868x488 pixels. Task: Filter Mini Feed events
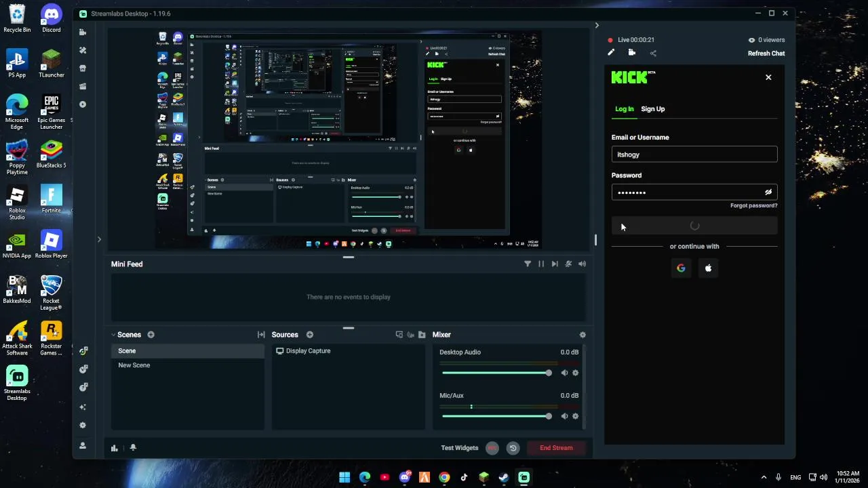click(528, 264)
